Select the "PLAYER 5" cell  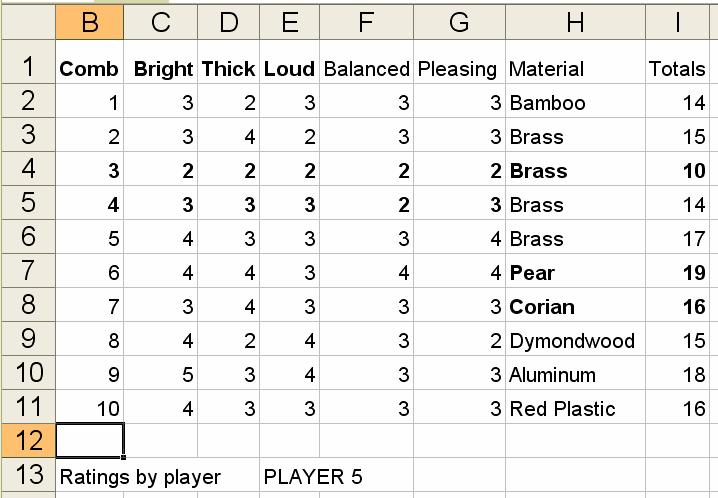click(312, 477)
